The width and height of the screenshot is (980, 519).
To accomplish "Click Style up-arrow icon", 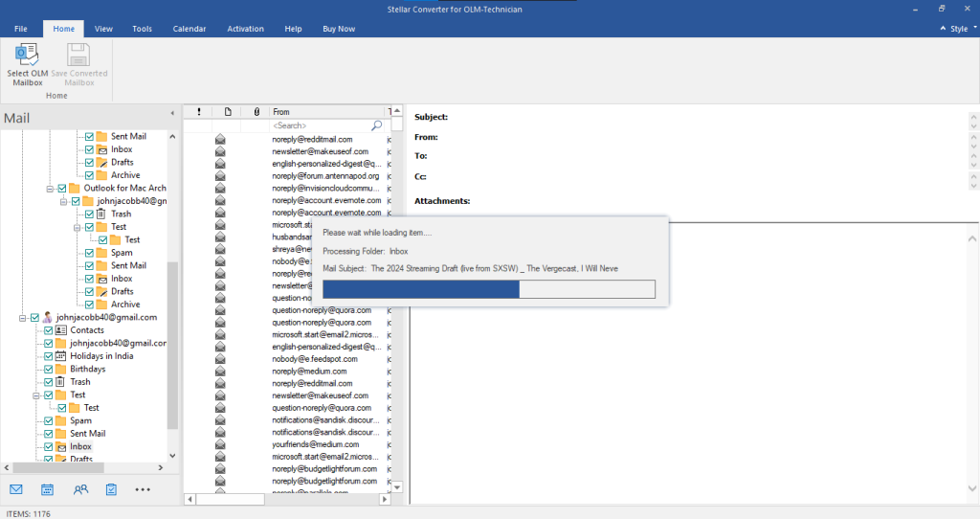I will (943, 29).
